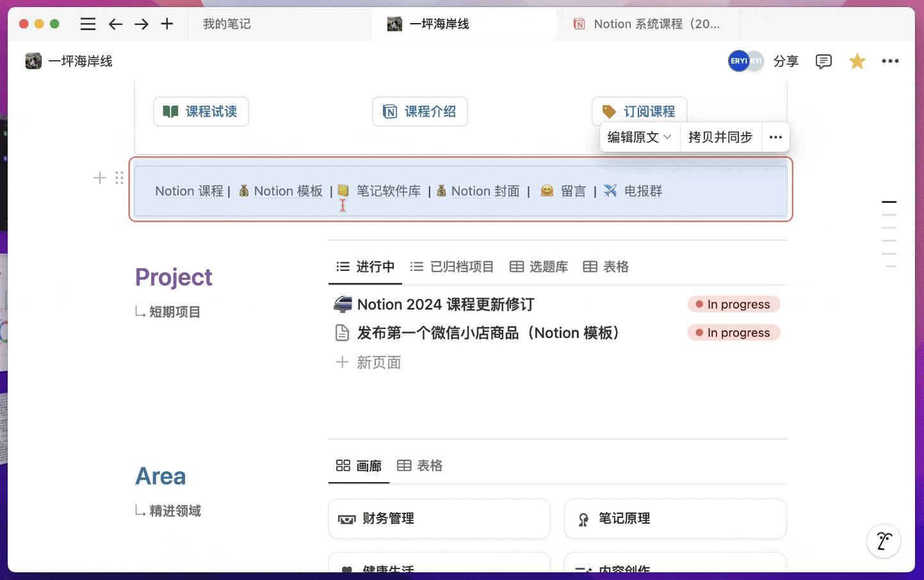This screenshot has width=924, height=580.
Task: Open a new tab with the plus icon
Action: pyautogui.click(x=167, y=24)
